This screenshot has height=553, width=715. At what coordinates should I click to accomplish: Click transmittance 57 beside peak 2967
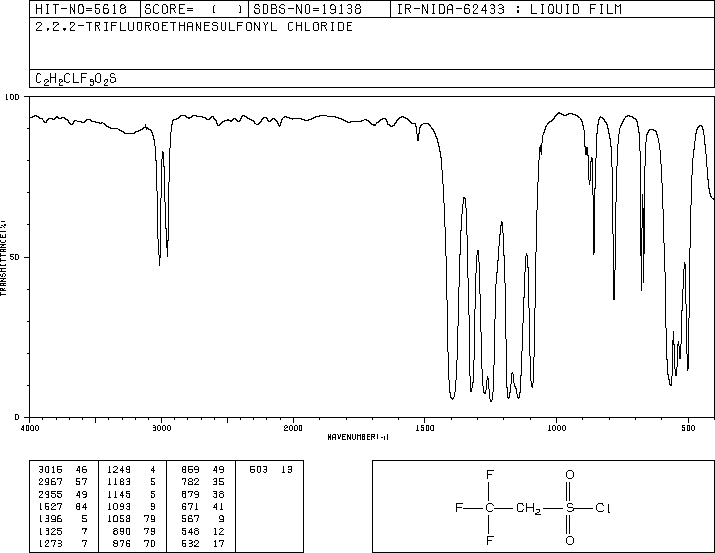pyautogui.click(x=81, y=482)
